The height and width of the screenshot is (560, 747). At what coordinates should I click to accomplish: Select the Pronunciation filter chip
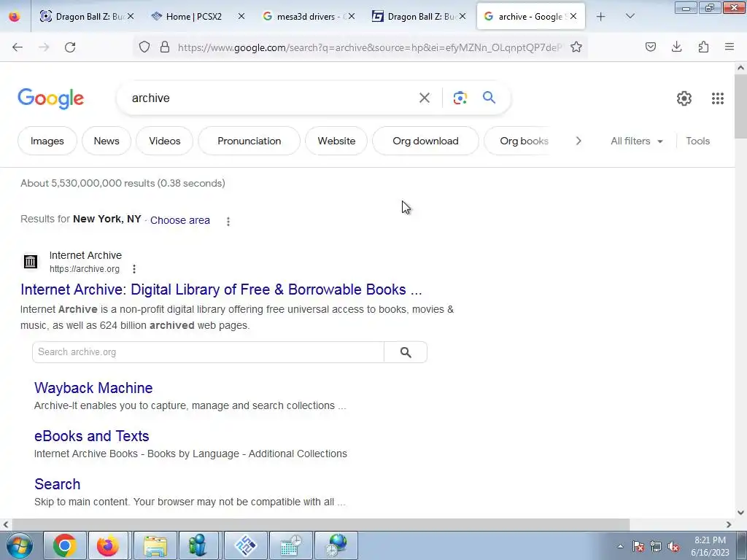tap(249, 141)
